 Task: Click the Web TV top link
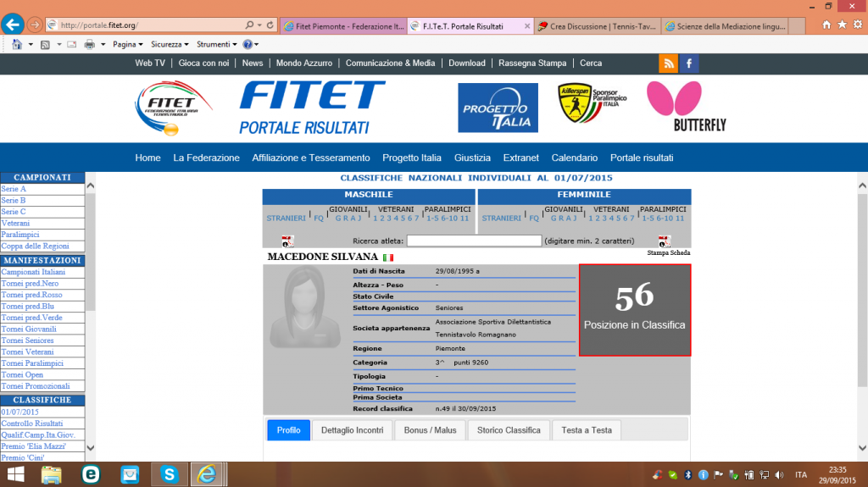[150, 63]
